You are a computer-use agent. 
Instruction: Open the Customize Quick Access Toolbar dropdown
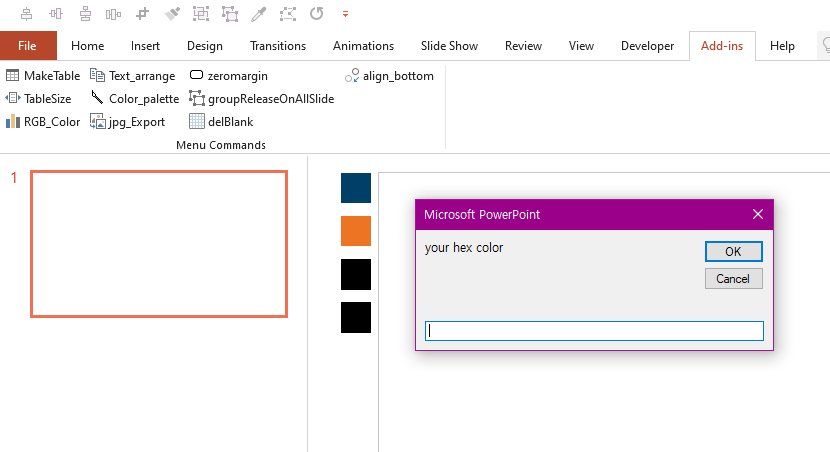[345, 14]
